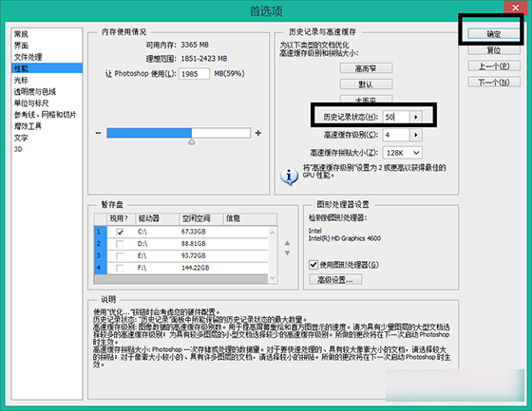Click the scratch disk move-up arrow

[287, 243]
